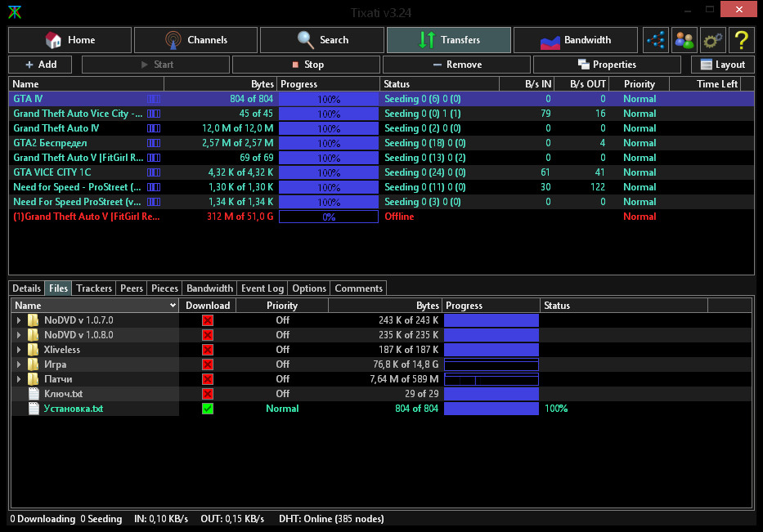This screenshot has height=532, width=763.
Task: Enable download for Xliveless folder
Action: pyautogui.click(x=208, y=350)
